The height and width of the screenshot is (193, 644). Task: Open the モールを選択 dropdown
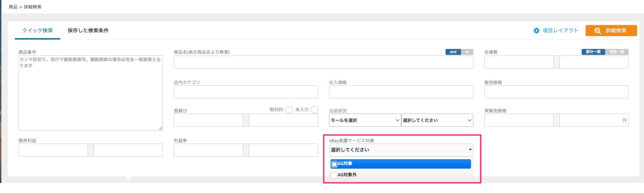click(x=365, y=120)
